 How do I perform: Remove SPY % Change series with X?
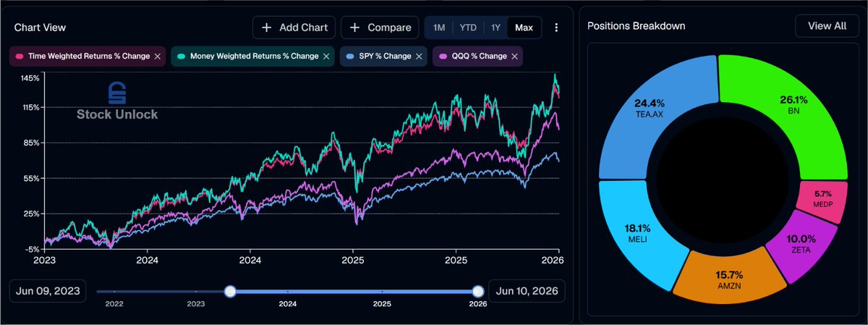coord(419,56)
